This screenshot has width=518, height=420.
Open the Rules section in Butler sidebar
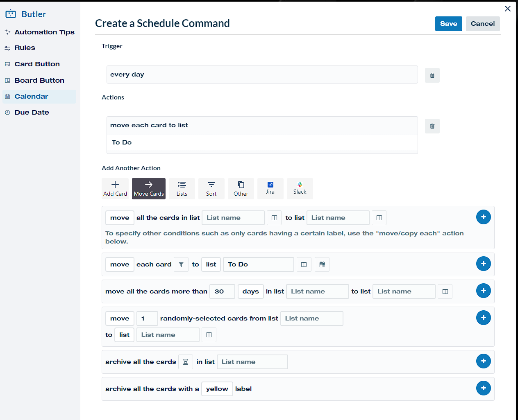pos(25,48)
